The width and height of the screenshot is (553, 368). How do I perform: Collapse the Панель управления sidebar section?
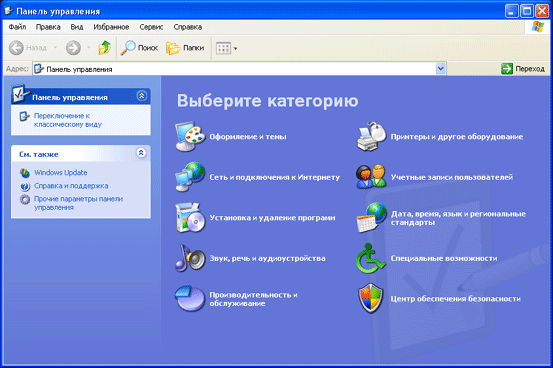tap(141, 96)
